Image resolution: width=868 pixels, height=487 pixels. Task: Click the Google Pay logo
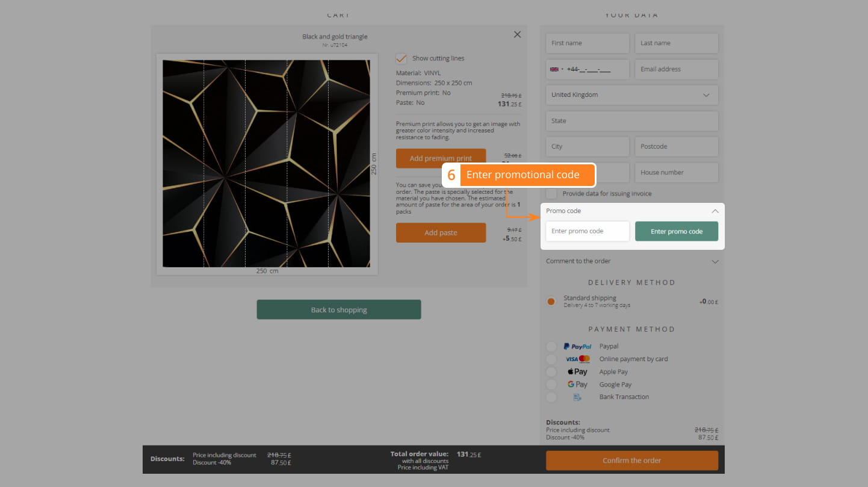coord(577,385)
